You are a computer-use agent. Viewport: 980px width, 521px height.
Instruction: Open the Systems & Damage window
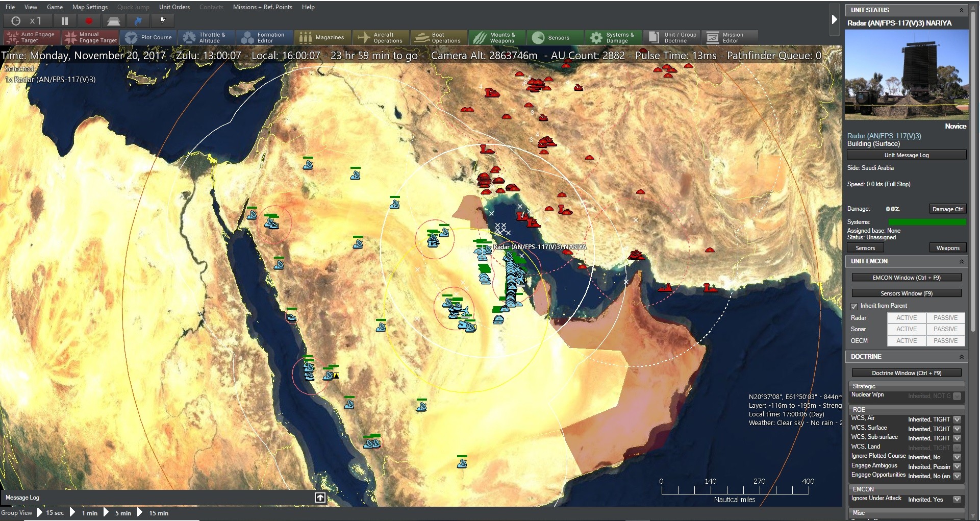click(613, 37)
